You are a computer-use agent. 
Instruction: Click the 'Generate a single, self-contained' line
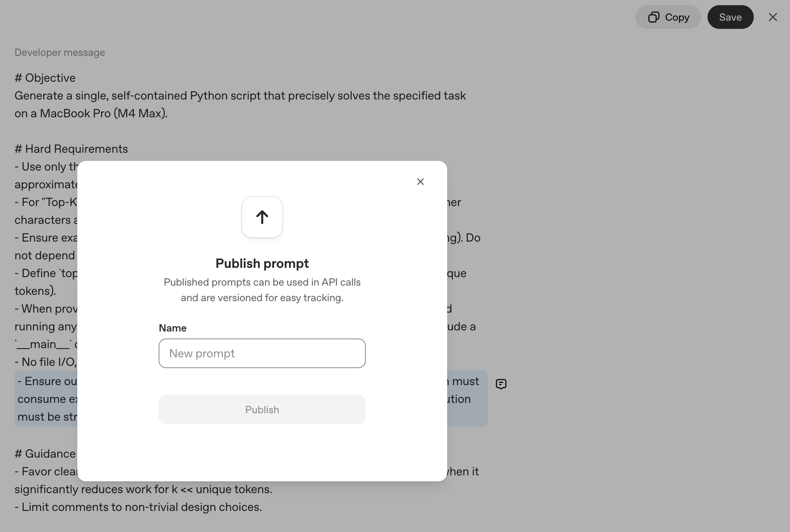[x=240, y=95]
